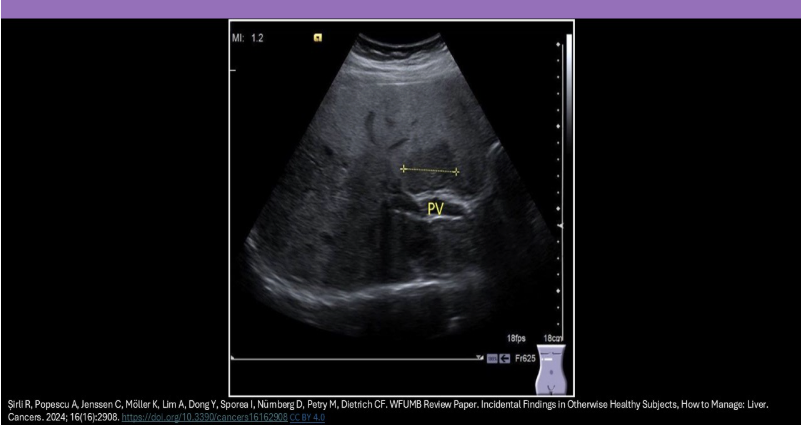Click the 18fps frame rate value
The height and width of the screenshot is (432, 806).
point(516,338)
